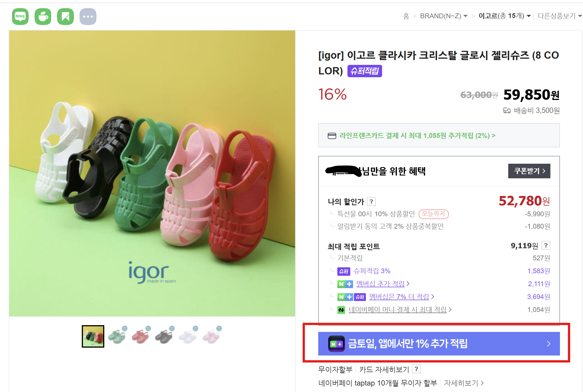Open the blog share icon
Screen dimensions: 583x392
click(20, 16)
